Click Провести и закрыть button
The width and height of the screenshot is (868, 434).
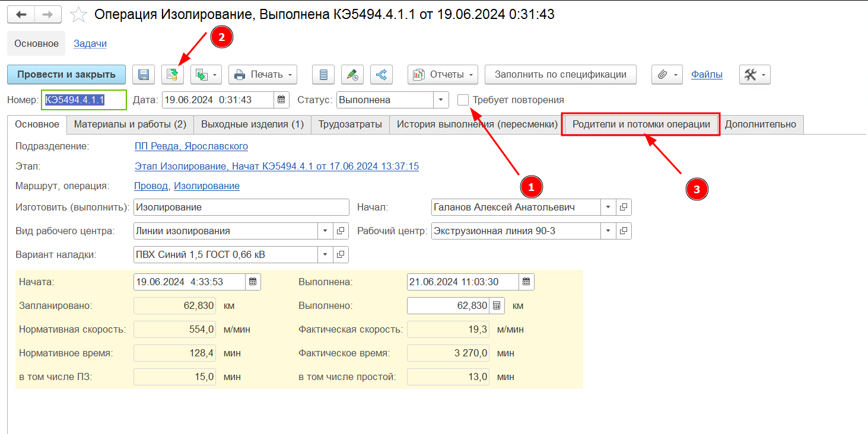click(66, 75)
